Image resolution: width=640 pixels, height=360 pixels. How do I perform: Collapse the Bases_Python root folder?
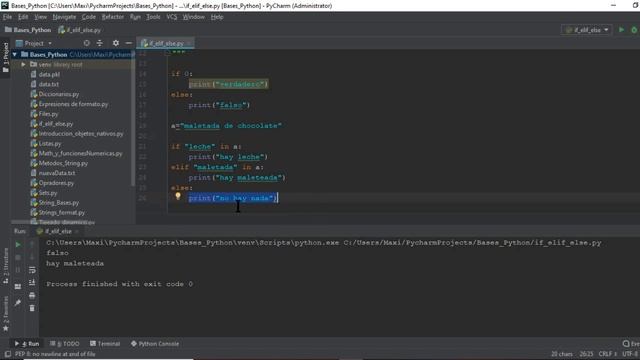coord(15,54)
